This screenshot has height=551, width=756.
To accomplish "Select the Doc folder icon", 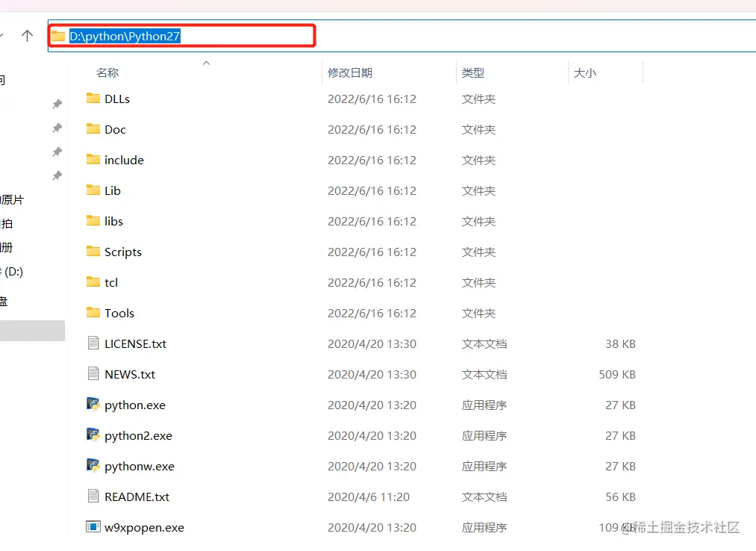I will coord(93,129).
